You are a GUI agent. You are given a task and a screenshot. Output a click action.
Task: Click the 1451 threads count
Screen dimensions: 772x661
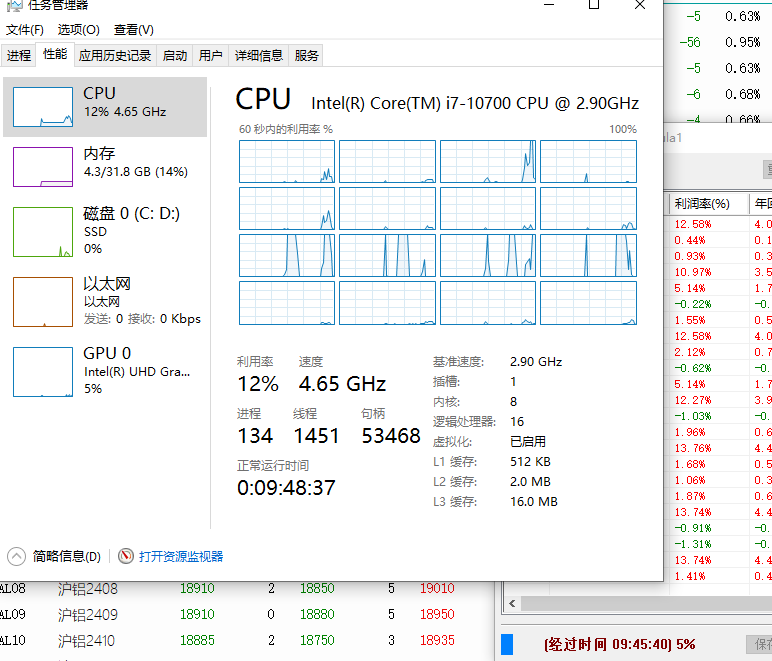(x=316, y=436)
